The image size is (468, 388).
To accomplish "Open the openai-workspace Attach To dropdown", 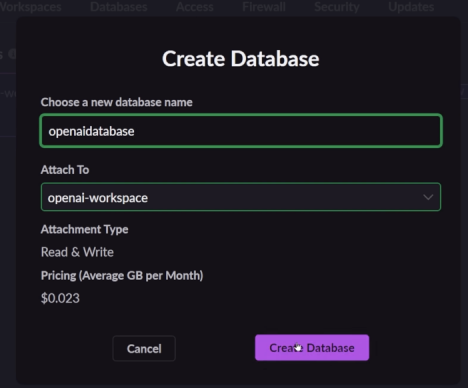I will point(241,197).
